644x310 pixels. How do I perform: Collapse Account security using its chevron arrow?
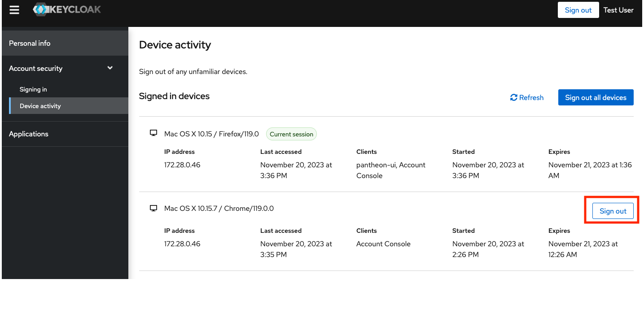(x=110, y=68)
